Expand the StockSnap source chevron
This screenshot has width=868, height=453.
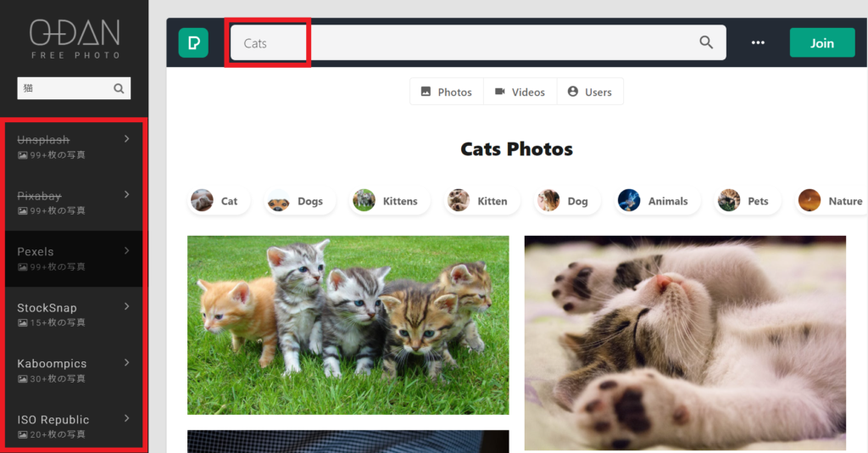click(127, 306)
